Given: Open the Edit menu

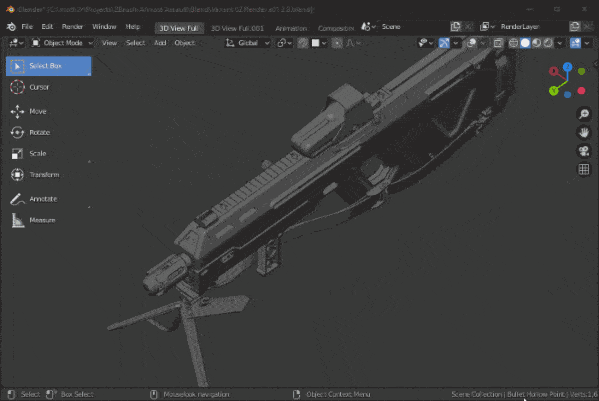Looking at the screenshot, I should click(x=47, y=27).
